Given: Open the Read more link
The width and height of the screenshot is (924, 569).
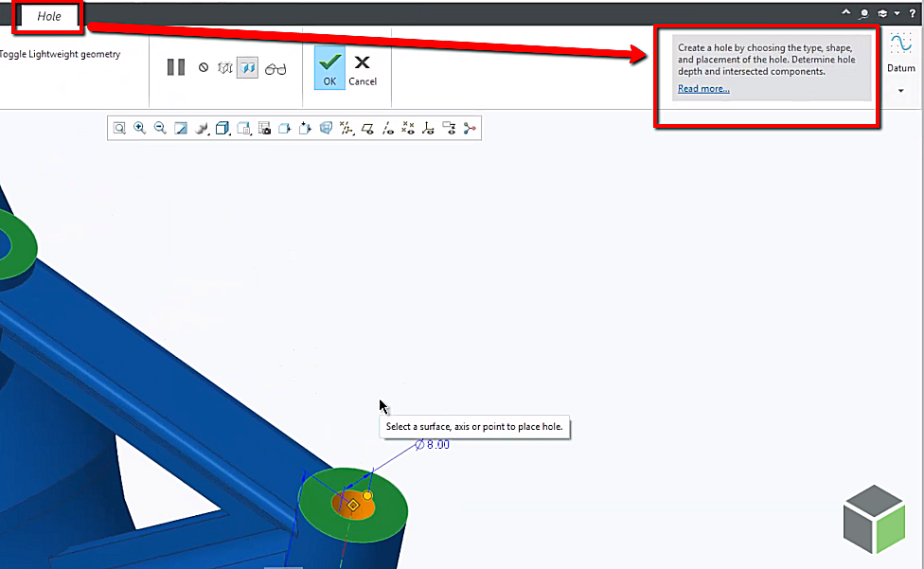Looking at the screenshot, I should pos(703,89).
